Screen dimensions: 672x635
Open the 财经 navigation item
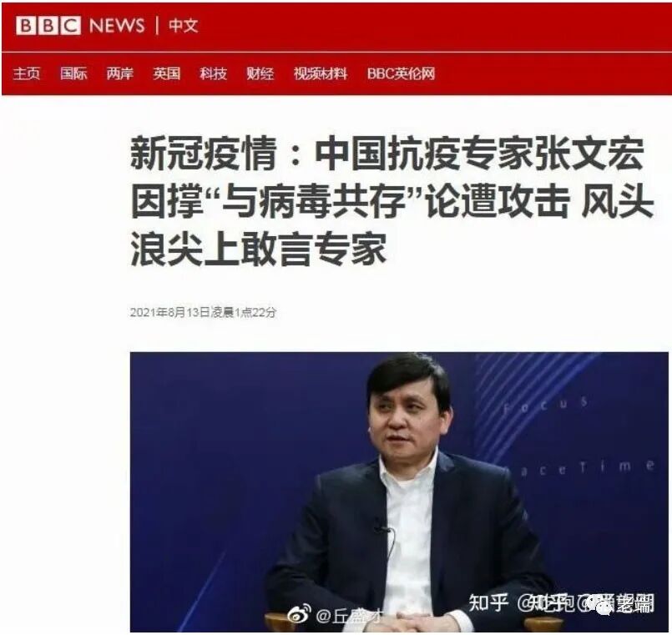pyautogui.click(x=260, y=73)
